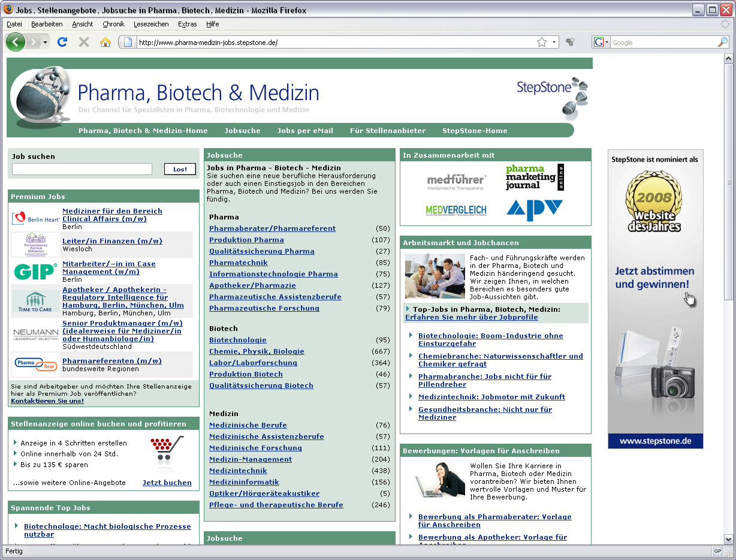736x560 pixels.
Task: Click the StepStone logo in header
Action: pos(553,98)
